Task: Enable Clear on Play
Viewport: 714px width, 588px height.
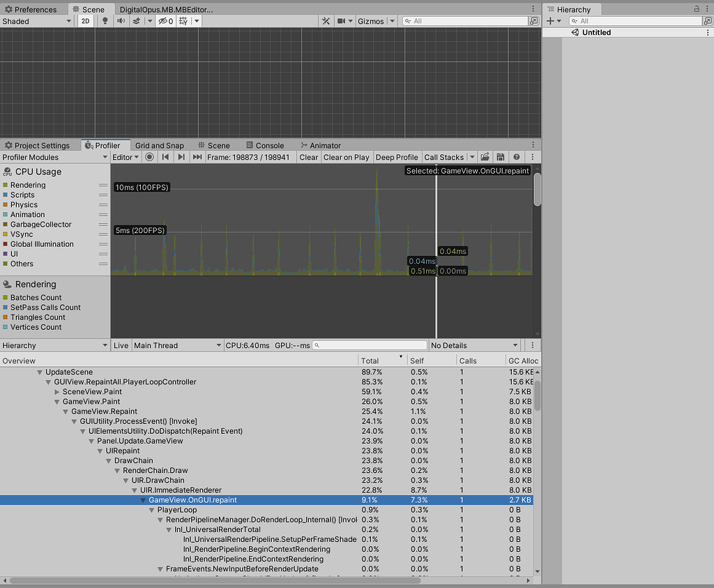Action: 347,157
